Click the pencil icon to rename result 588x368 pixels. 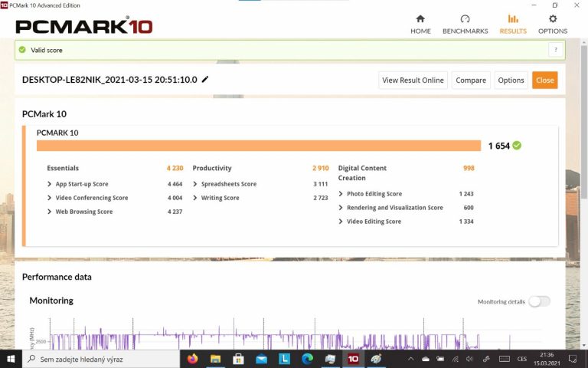tap(205, 80)
